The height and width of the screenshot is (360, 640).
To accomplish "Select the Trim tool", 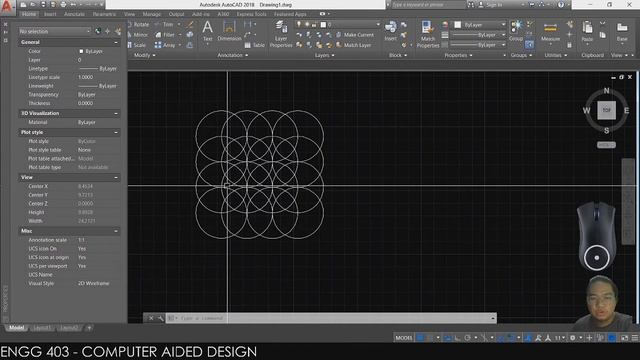I will tap(164, 24).
